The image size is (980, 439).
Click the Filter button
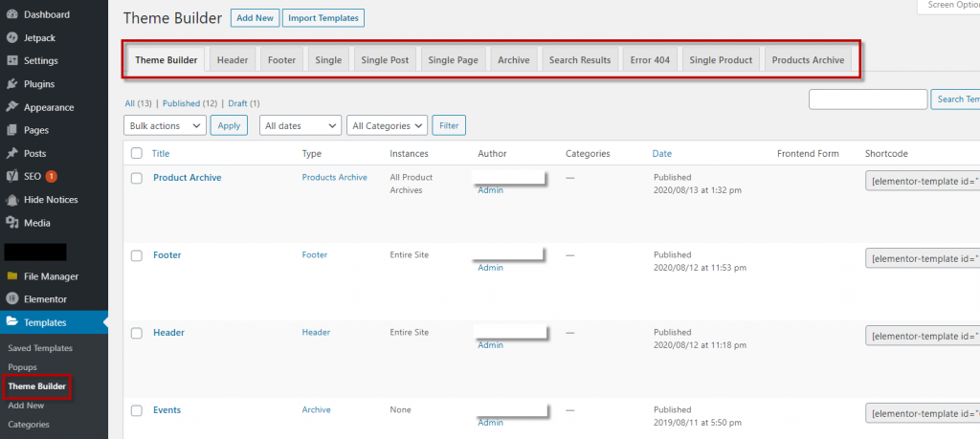pos(449,125)
